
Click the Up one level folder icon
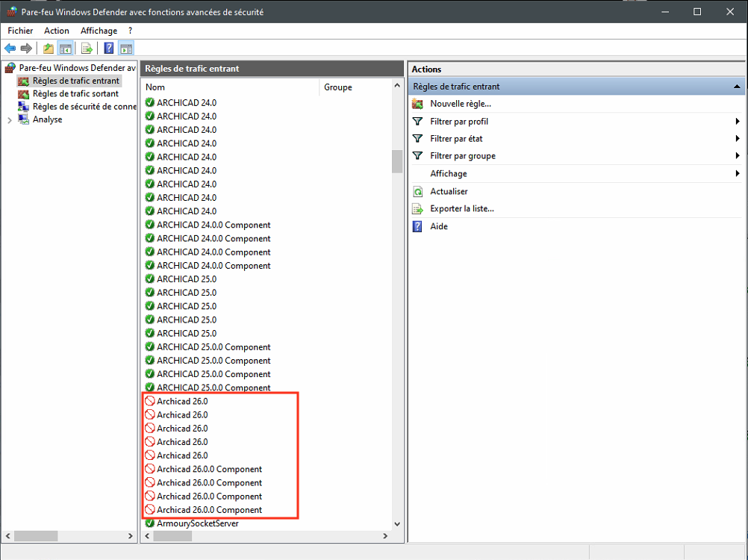tap(49, 49)
